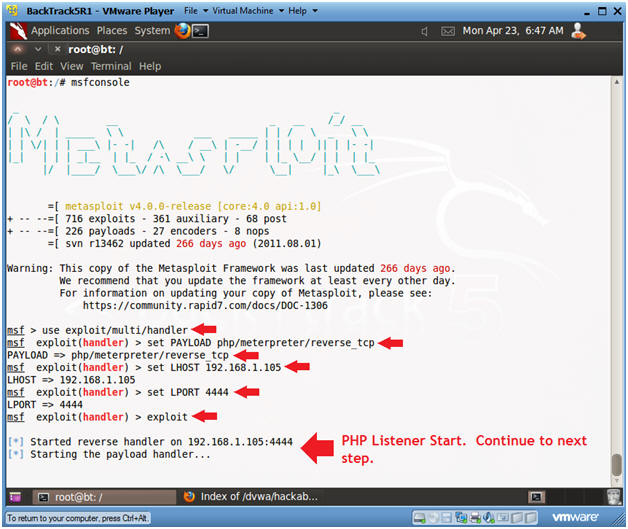Click the 'use exploit/multi/handler' command text
628x529 pixels.
click(x=115, y=330)
